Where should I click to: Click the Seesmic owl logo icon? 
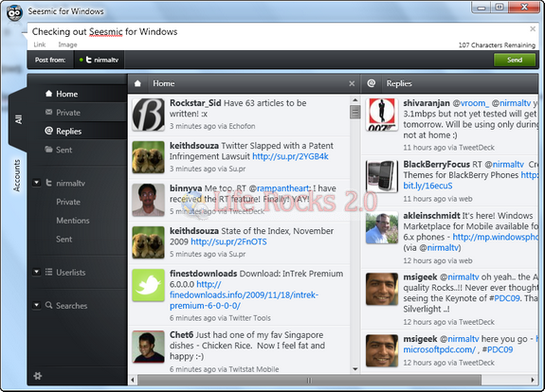[x=14, y=12]
